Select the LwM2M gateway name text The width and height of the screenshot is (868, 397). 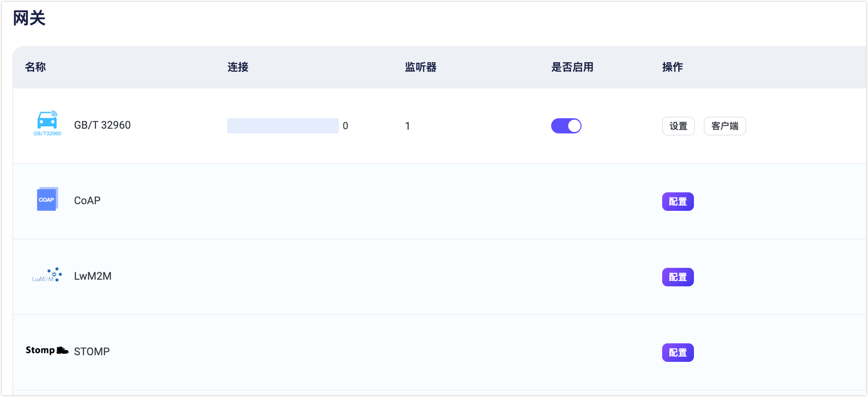pos(93,276)
